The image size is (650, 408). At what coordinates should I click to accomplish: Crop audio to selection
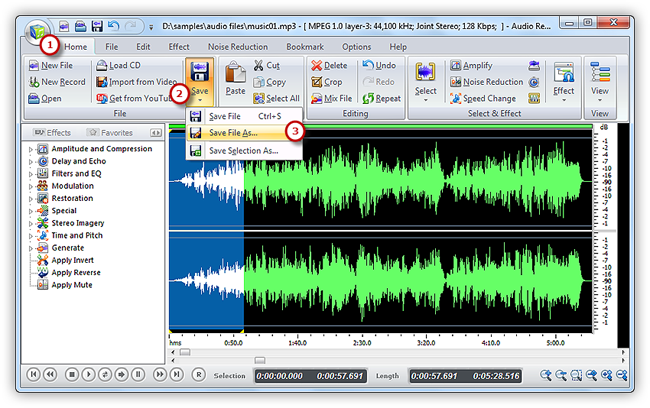pyautogui.click(x=327, y=82)
